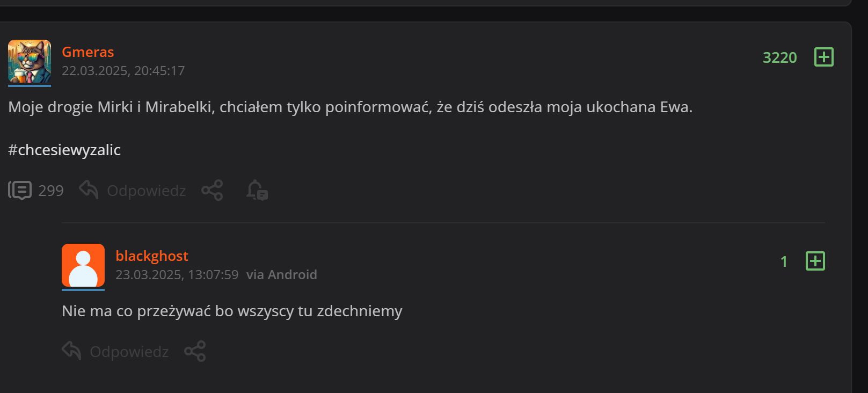Image resolution: width=868 pixels, height=393 pixels.
Task: Open the comment's 23.03.2025, 13:07:59 timestamp link
Action: click(177, 275)
